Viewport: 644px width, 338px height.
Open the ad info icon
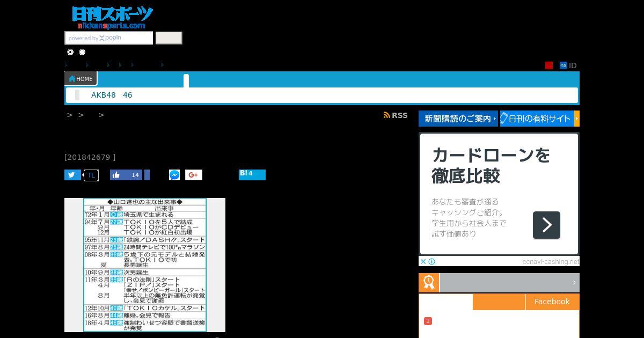pos(431,262)
